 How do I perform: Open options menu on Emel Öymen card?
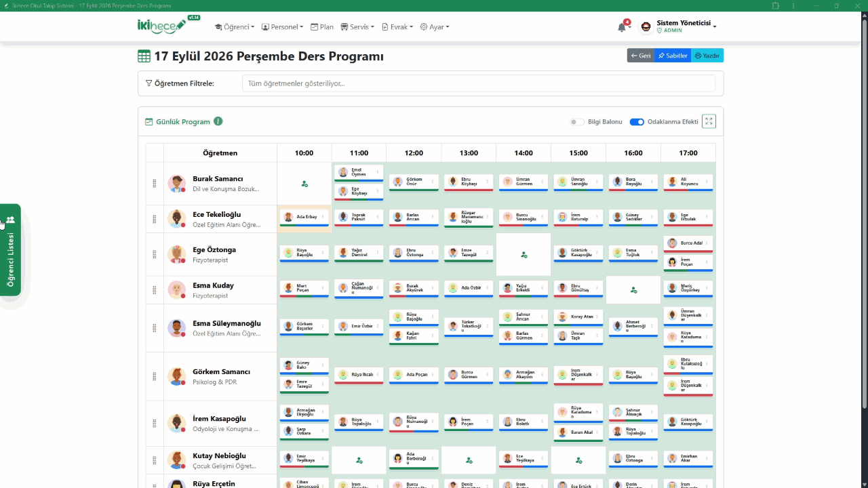[378, 173]
